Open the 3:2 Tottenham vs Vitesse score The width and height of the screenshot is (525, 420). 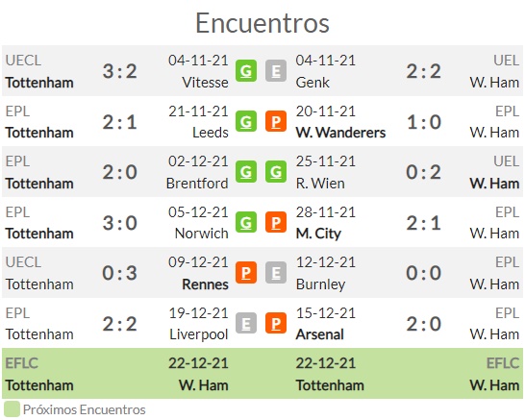[x=120, y=71]
